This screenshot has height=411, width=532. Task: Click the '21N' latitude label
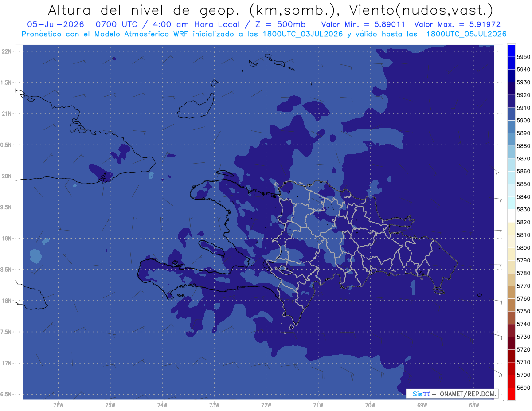8,114
